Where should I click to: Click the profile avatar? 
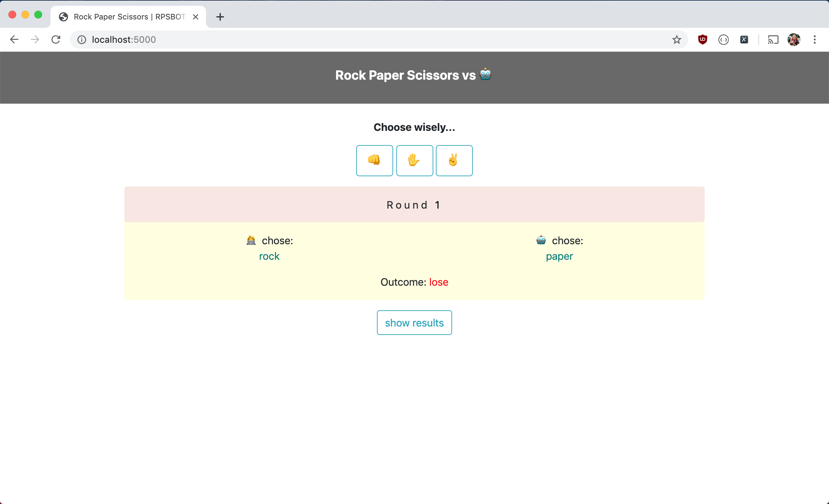point(794,40)
